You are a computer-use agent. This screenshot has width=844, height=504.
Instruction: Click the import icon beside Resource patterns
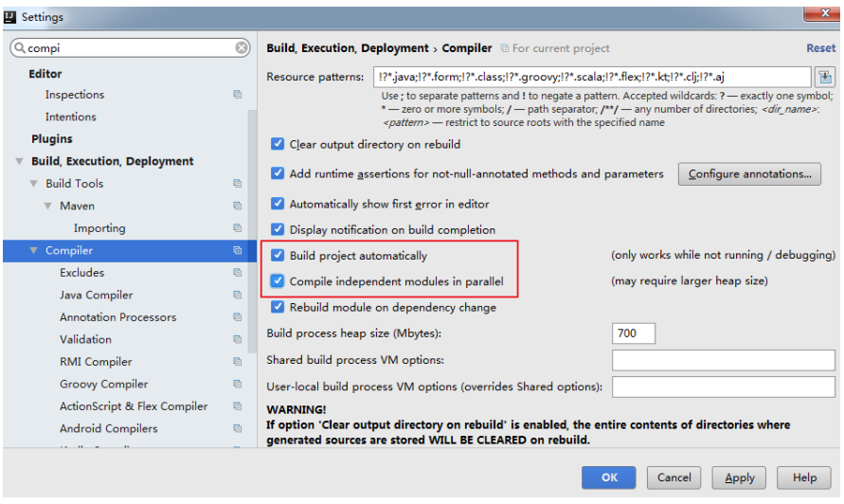point(825,77)
